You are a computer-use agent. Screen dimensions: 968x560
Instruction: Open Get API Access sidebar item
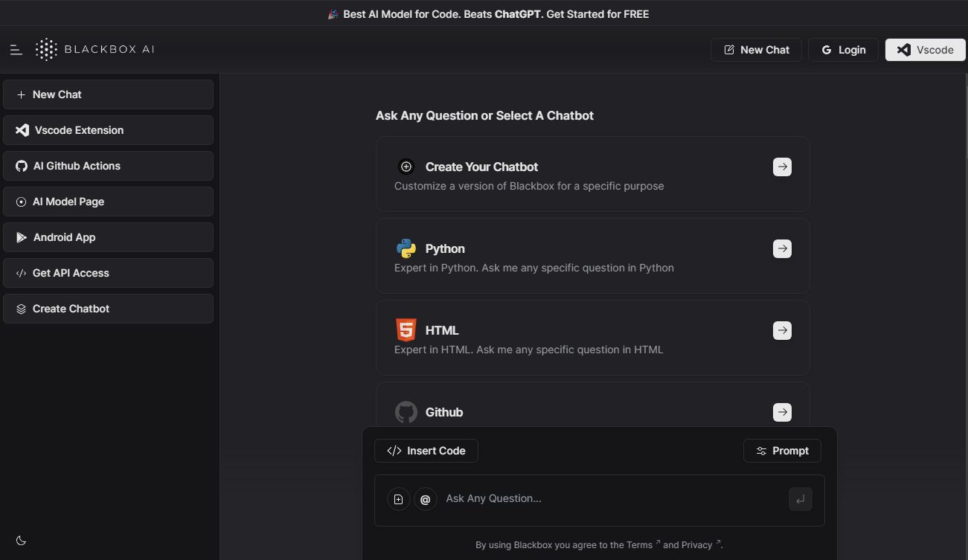(x=108, y=273)
